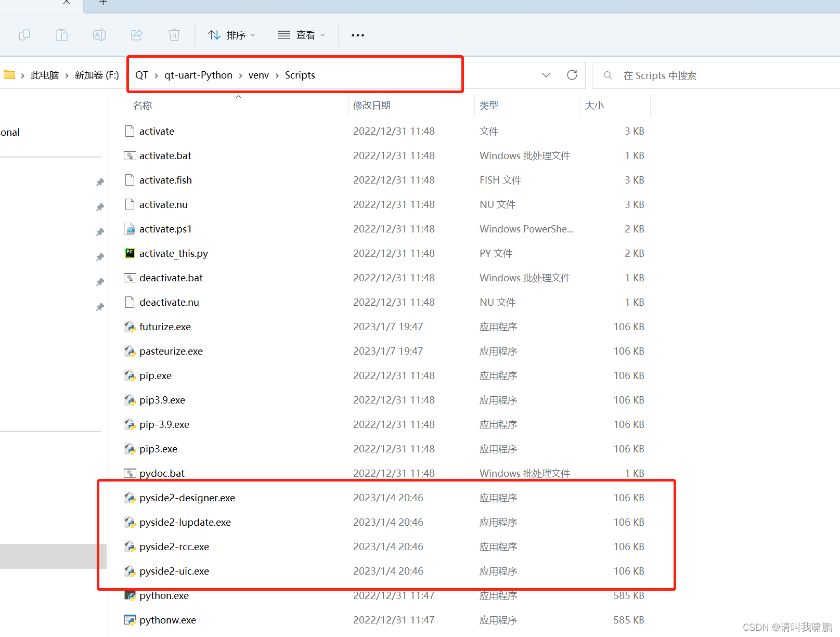The height and width of the screenshot is (637, 840).
Task: Sort files by 修改日期 column header
Action: click(372, 106)
